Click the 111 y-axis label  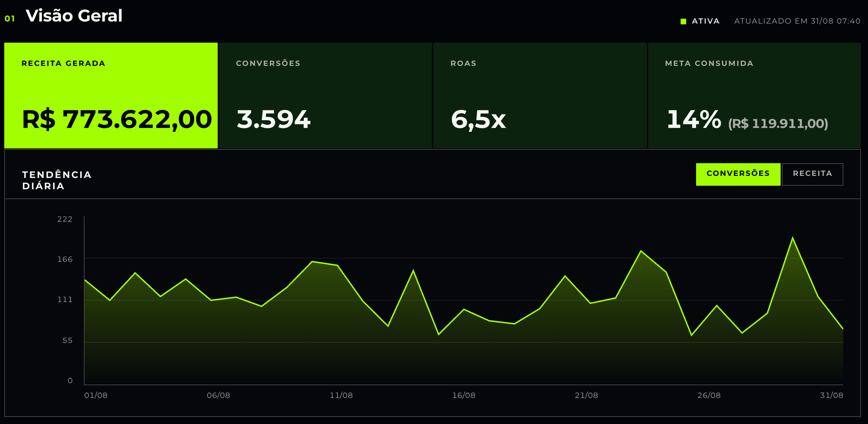click(65, 300)
